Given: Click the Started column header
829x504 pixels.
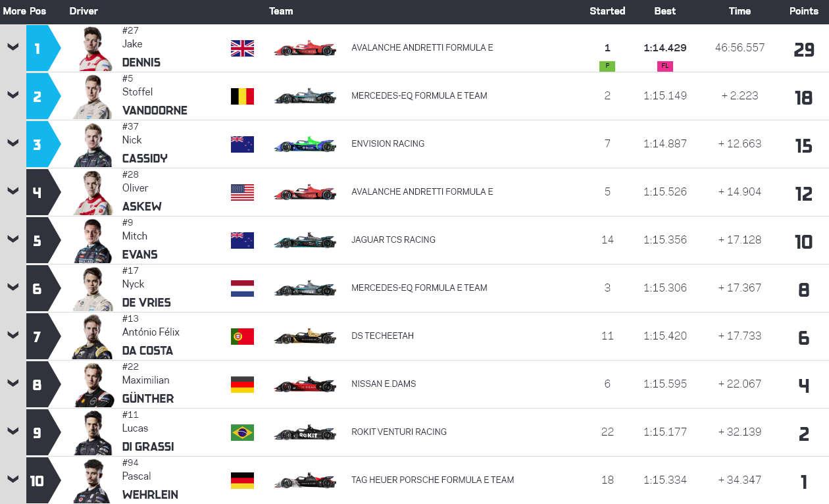Looking at the screenshot, I should pyautogui.click(x=607, y=11).
